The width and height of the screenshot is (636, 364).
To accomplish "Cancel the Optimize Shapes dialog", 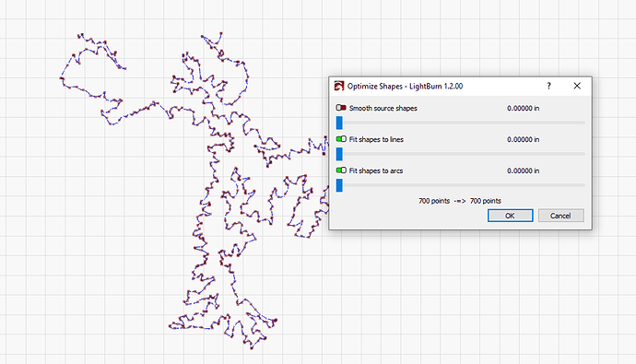I will point(561,216).
